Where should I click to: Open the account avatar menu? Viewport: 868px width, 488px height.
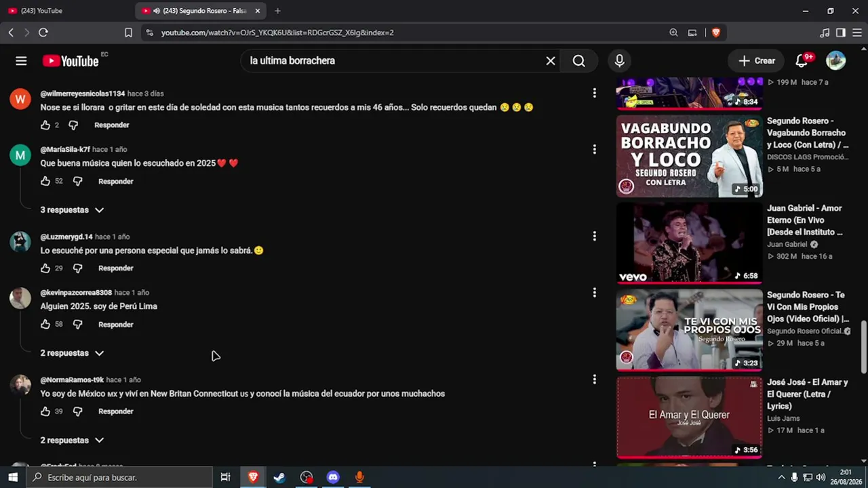click(x=835, y=61)
